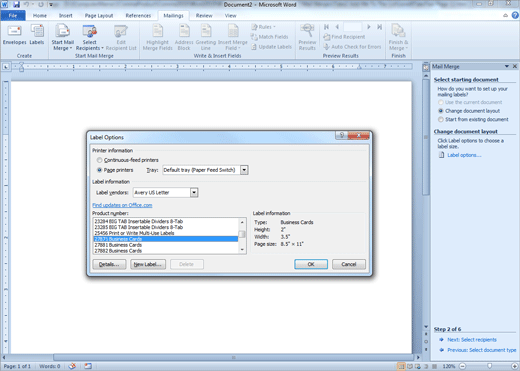Click the record number input field
520x371 pixels.
(353, 27)
